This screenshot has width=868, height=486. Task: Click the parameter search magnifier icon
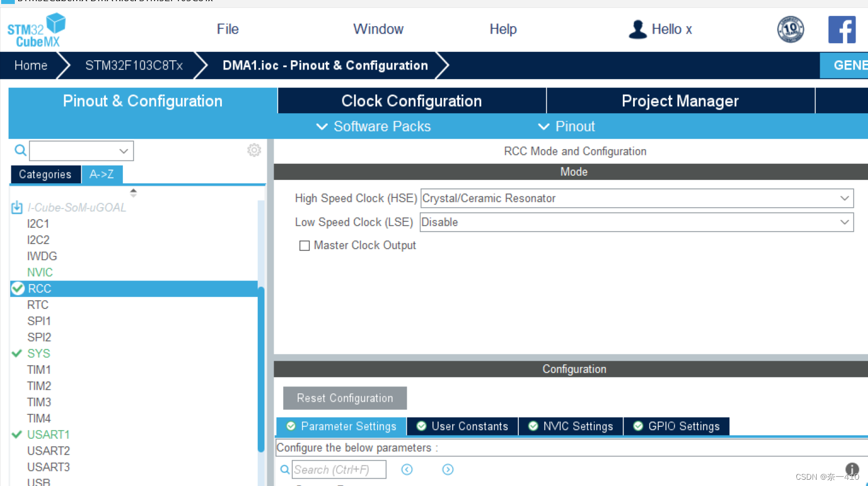(x=285, y=469)
